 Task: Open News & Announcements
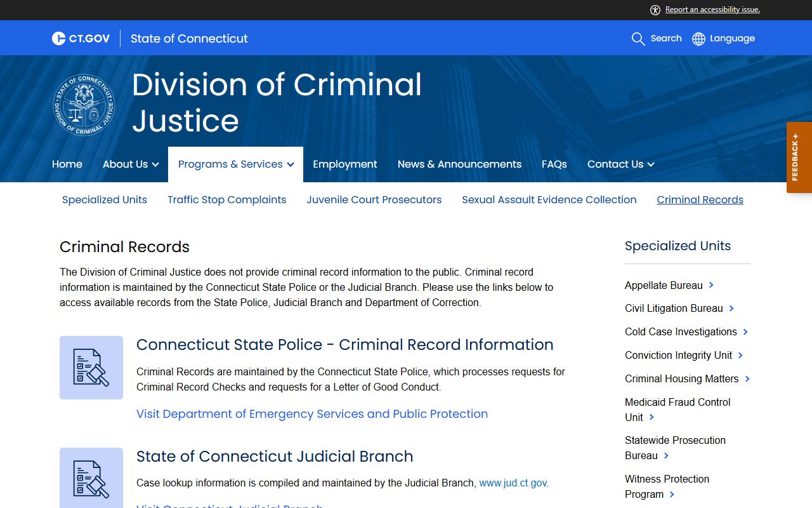pyautogui.click(x=459, y=164)
